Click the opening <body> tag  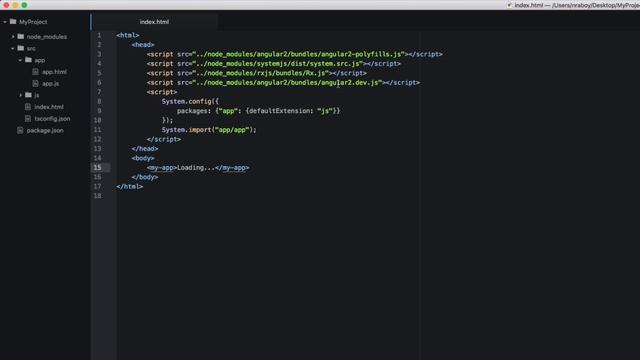point(143,158)
